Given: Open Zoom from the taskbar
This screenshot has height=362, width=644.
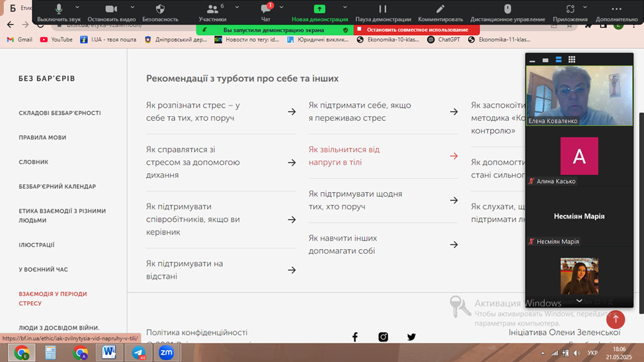Looking at the screenshot, I should [167, 353].
